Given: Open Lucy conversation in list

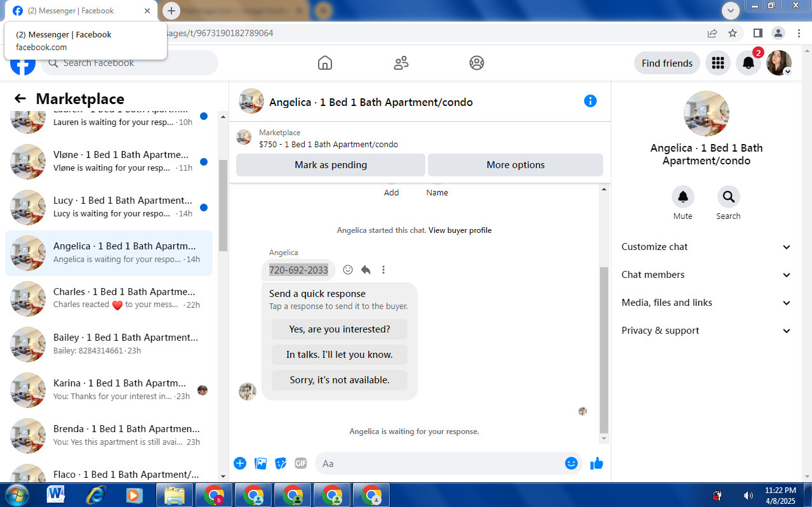Looking at the screenshot, I should tap(109, 207).
